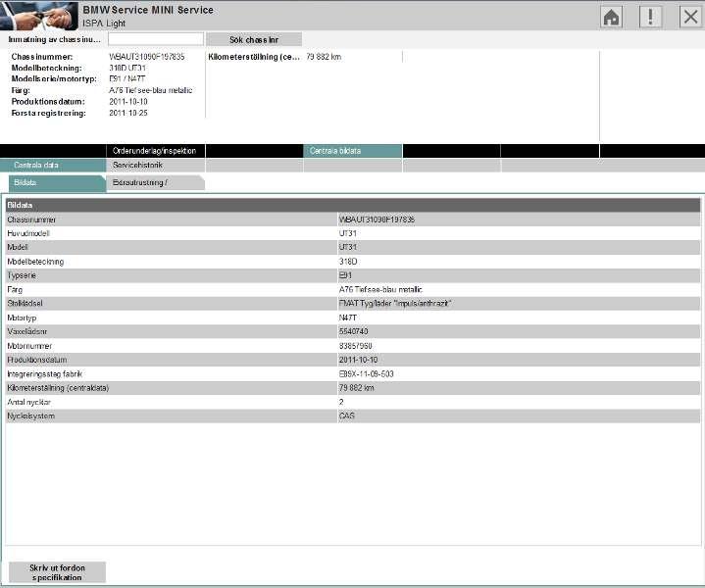
Task: Select the Färg value A76 Tiefsee-blau in the table
Action: click(380, 289)
